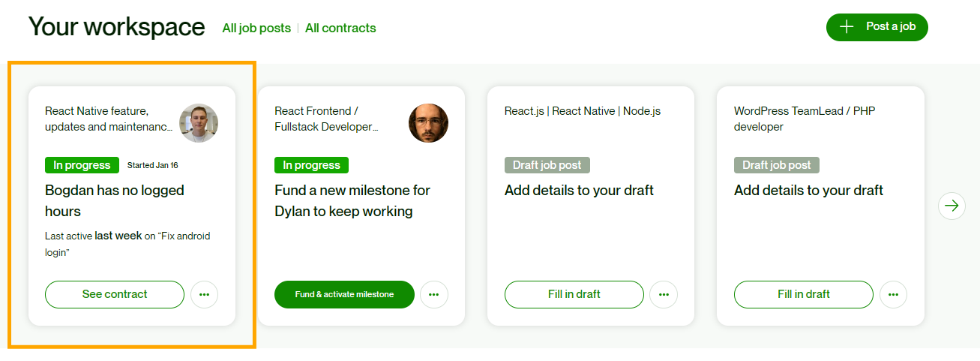This screenshot has height=361, width=980.
Task: Open more options on Dylan's milestone card
Action: point(433,295)
